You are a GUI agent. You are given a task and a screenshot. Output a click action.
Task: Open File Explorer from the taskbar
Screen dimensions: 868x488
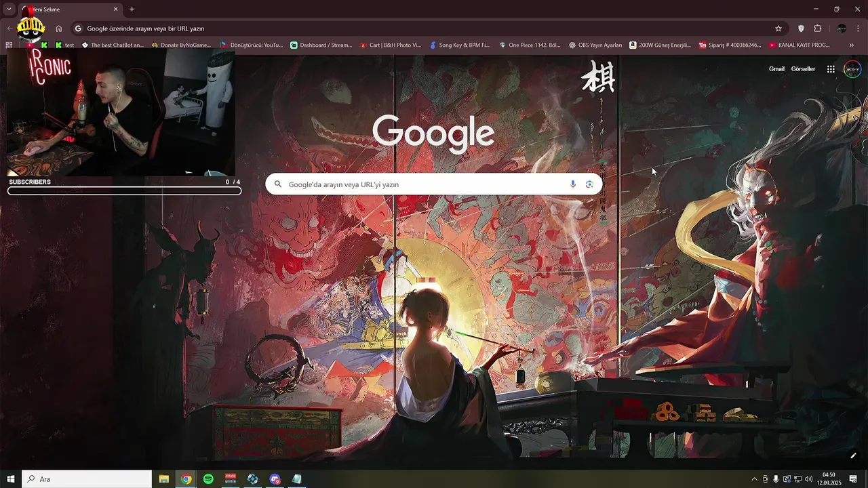click(164, 479)
